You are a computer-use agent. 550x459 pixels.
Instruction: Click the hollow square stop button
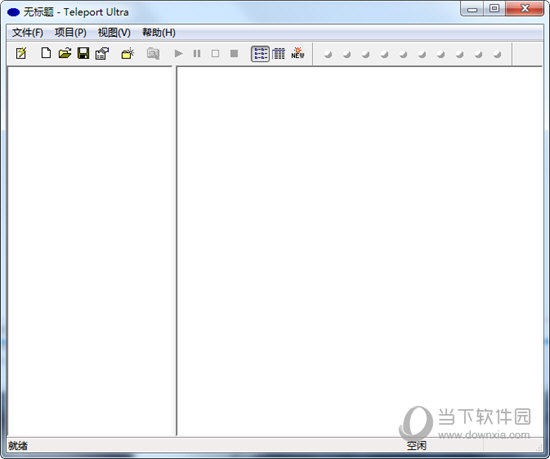click(215, 54)
